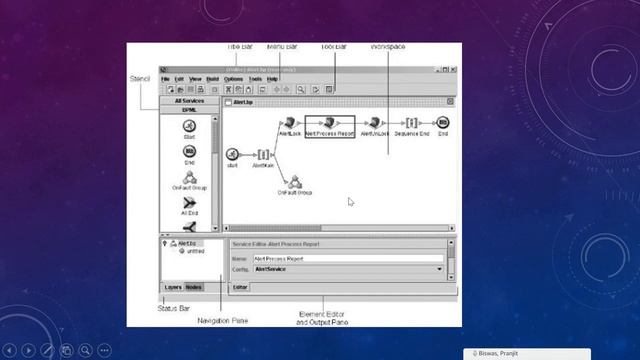Image resolution: width=640 pixels, height=360 pixels.
Task: Go to previous slide arrow
Action: coord(9,350)
